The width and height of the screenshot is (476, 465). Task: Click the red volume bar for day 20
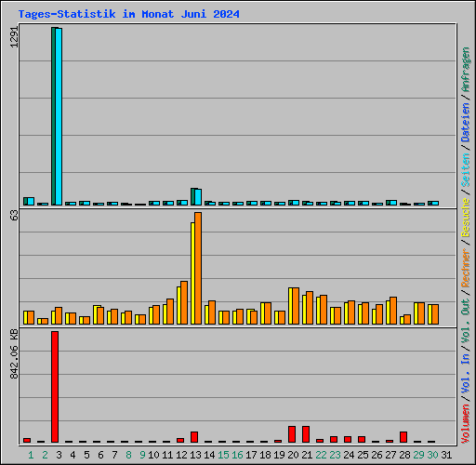(x=292, y=434)
